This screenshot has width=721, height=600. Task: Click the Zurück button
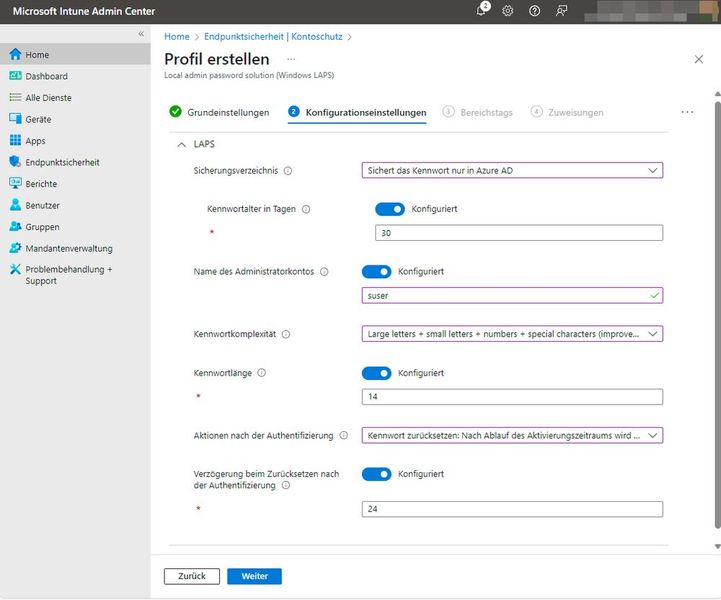pos(192,576)
